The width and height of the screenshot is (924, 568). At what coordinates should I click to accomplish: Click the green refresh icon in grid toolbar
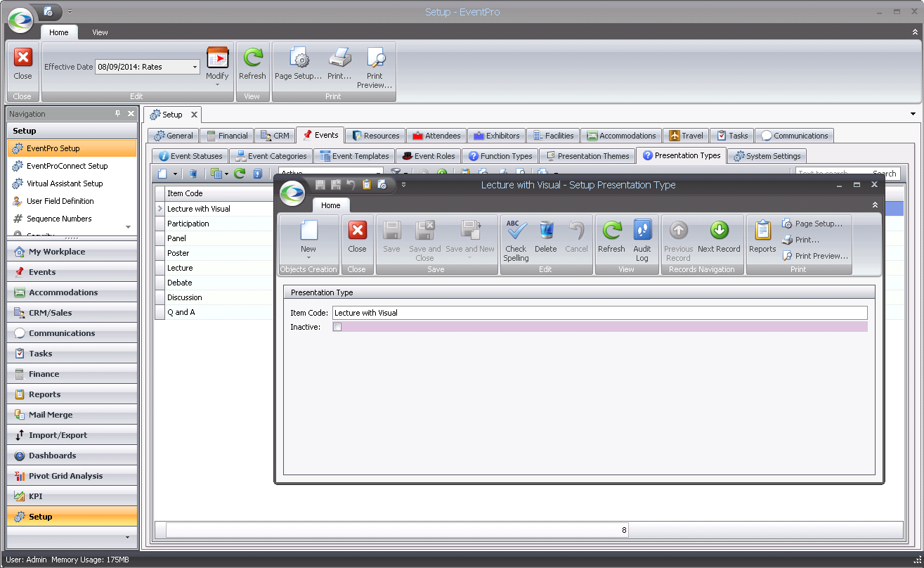pos(240,174)
